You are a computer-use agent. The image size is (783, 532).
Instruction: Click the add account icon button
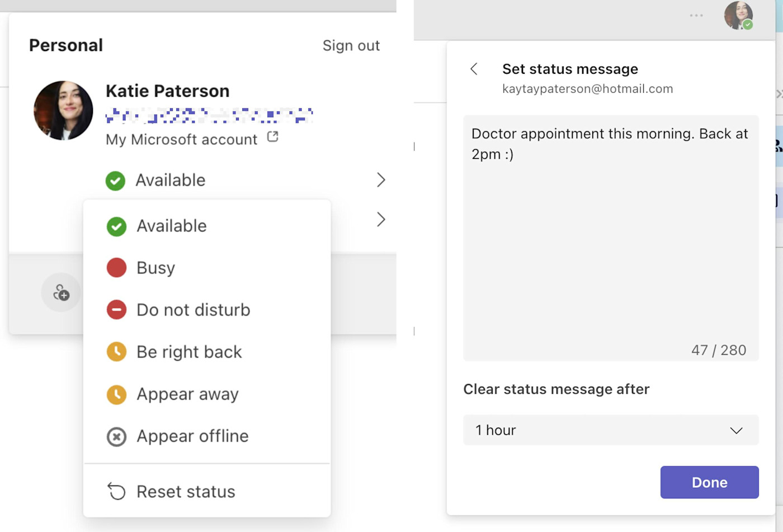click(61, 292)
